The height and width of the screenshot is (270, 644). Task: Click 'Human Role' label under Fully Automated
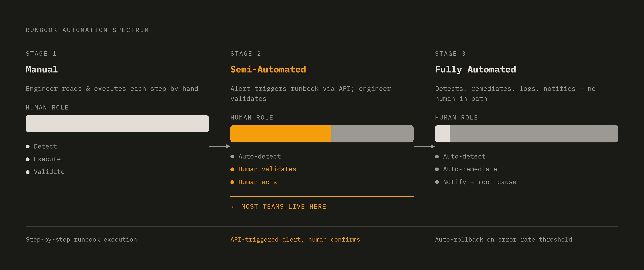pyautogui.click(x=457, y=118)
